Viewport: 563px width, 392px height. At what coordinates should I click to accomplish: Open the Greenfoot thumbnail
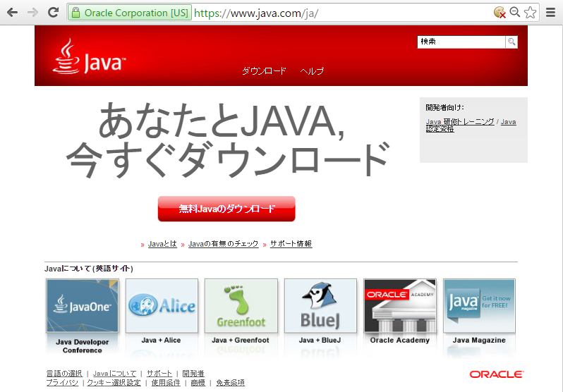(241, 305)
